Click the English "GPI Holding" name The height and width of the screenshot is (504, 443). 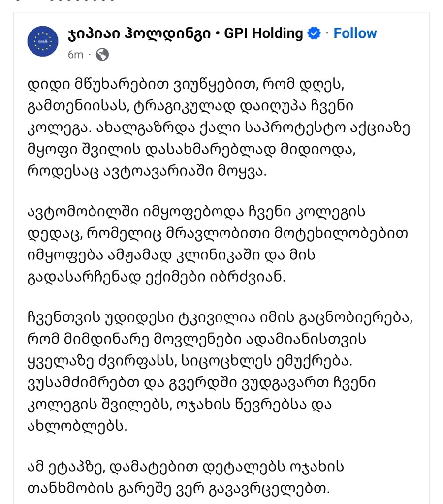point(263,33)
